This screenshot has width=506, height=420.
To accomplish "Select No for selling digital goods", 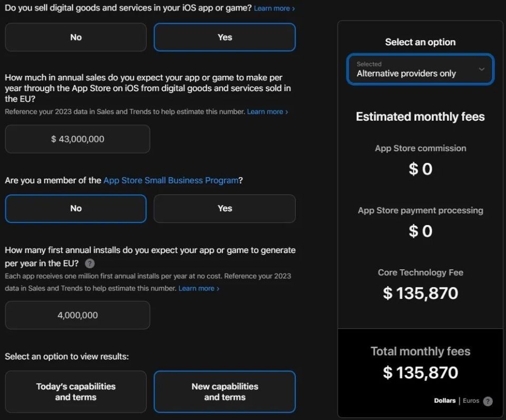I will pos(76,37).
